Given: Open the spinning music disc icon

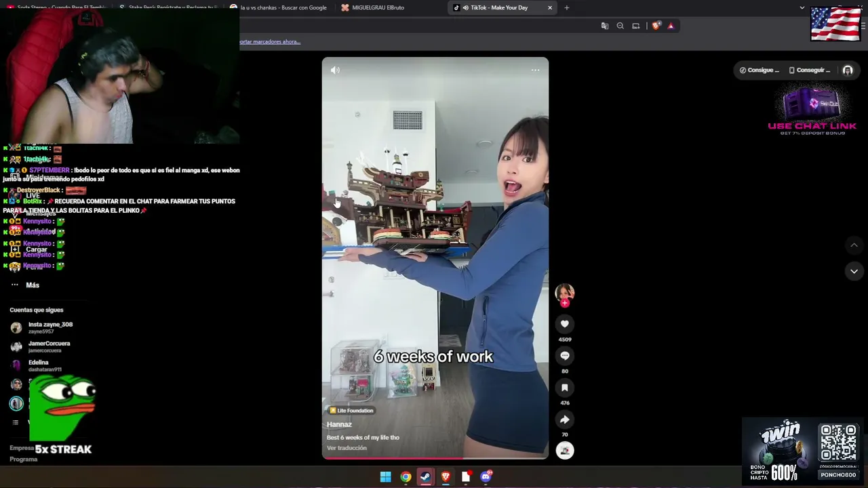Looking at the screenshot, I should tap(564, 451).
